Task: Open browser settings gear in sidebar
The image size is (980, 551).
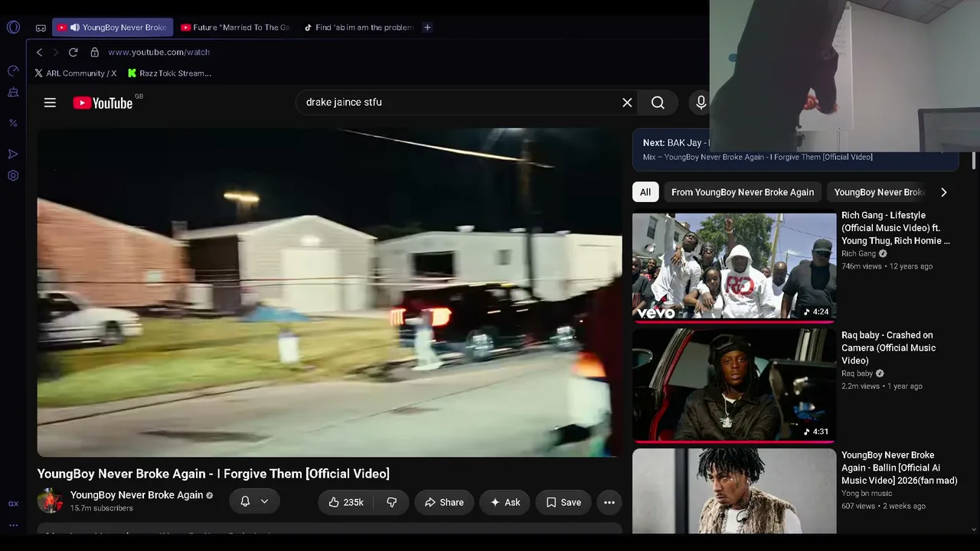Action: (x=13, y=175)
